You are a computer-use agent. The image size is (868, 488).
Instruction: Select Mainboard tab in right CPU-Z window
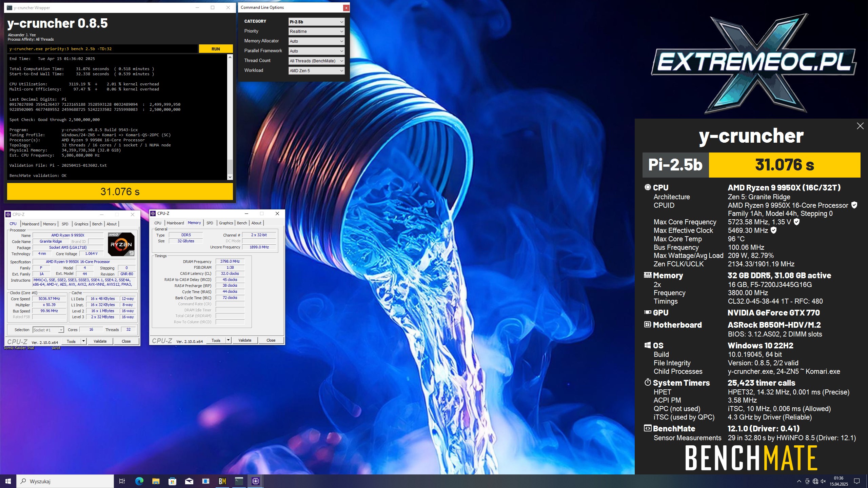tap(175, 223)
